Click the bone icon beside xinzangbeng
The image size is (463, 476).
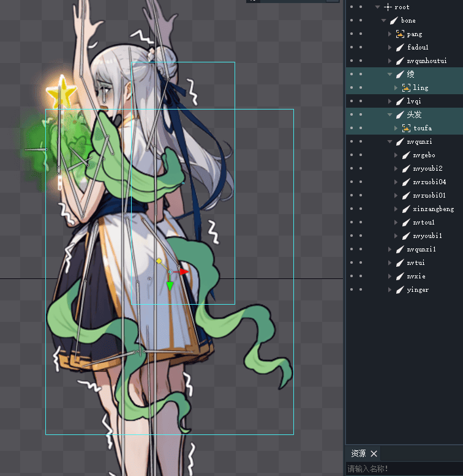coord(405,209)
